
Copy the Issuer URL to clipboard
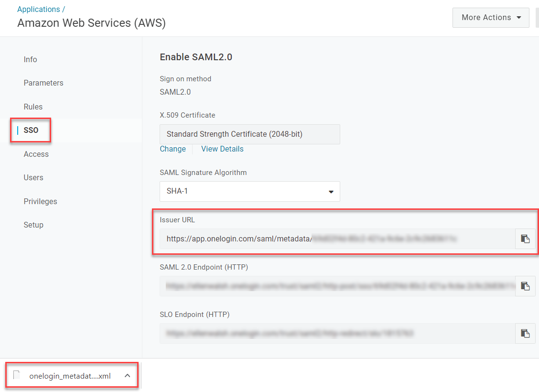click(525, 239)
